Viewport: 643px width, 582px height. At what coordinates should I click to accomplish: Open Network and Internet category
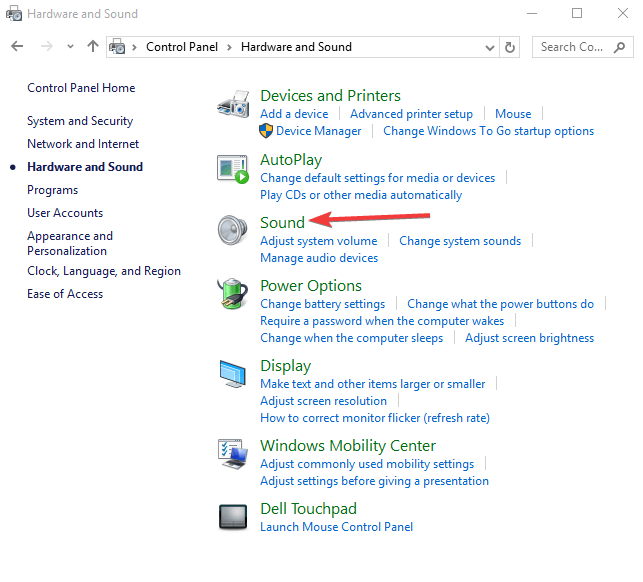coord(83,144)
